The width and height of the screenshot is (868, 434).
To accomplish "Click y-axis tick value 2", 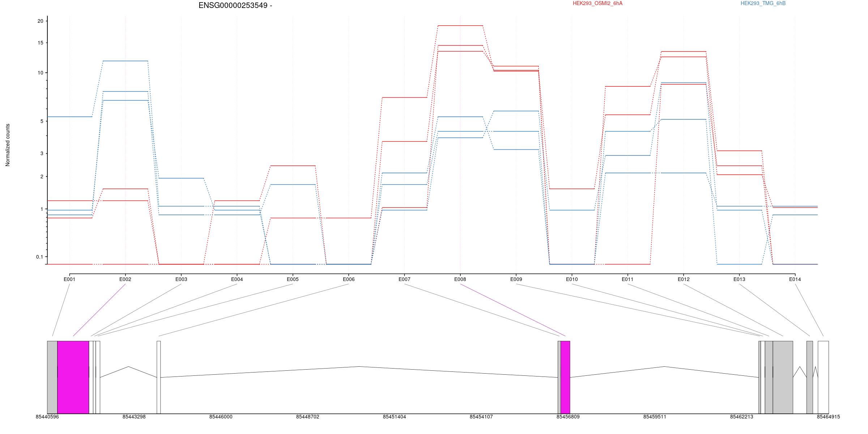I will click(x=42, y=176).
